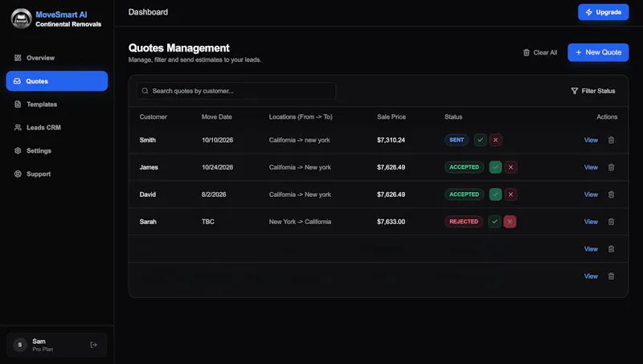Click the ACCEPTED badge on David row
The width and height of the screenshot is (643, 364).
[465, 194]
